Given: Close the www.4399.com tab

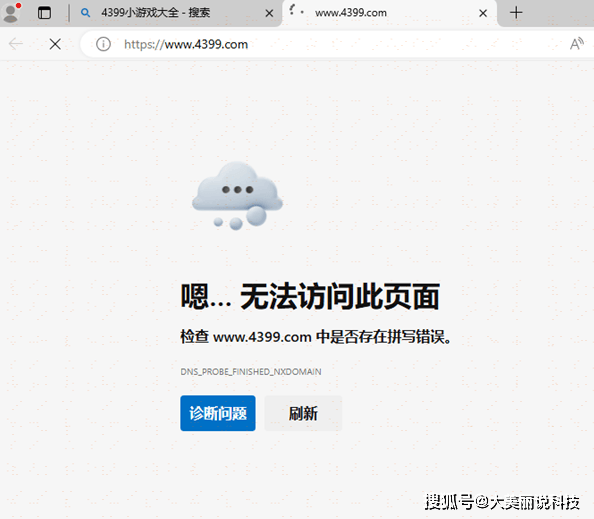Looking at the screenshot, I should point(483,13).
